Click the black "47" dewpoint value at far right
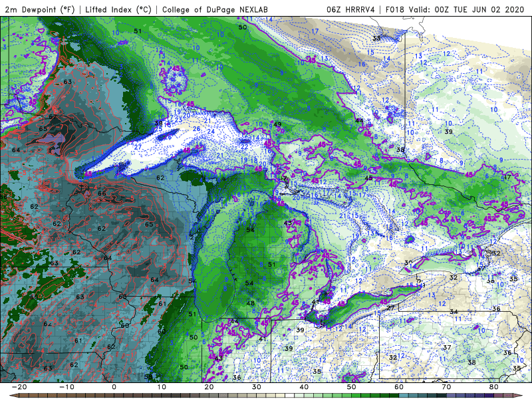 (x=507, y=177)
